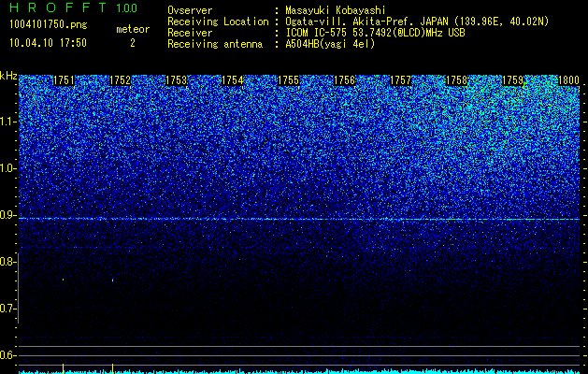Viewport: 588px width, 374px height.
Task: Click the 1755 time label
Action: pos(288,80)
